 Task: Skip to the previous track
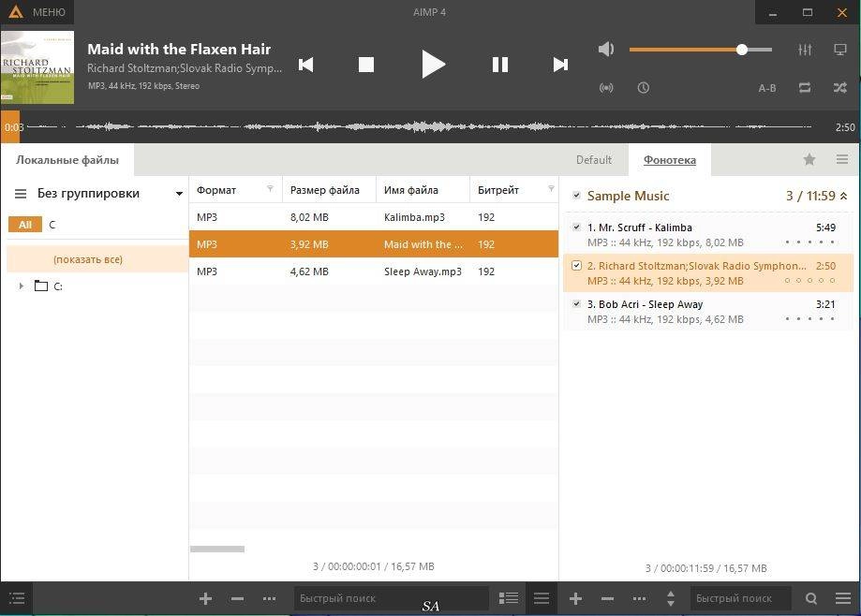(x=305, y=65)
